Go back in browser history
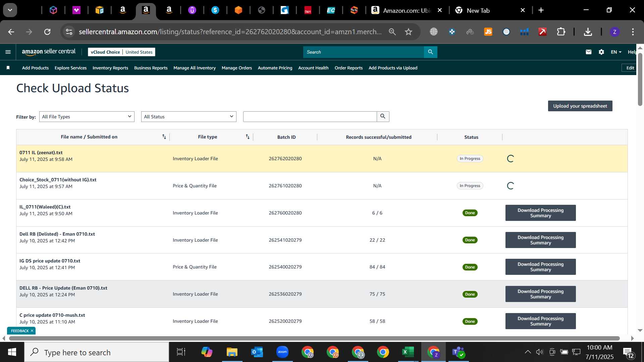Screen dimensions: 644x362 pos(11,32)
